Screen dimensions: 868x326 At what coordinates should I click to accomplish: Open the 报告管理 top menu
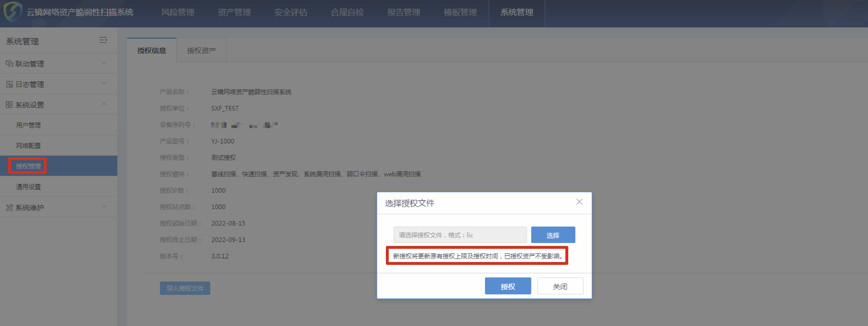(x=404, y=12)
